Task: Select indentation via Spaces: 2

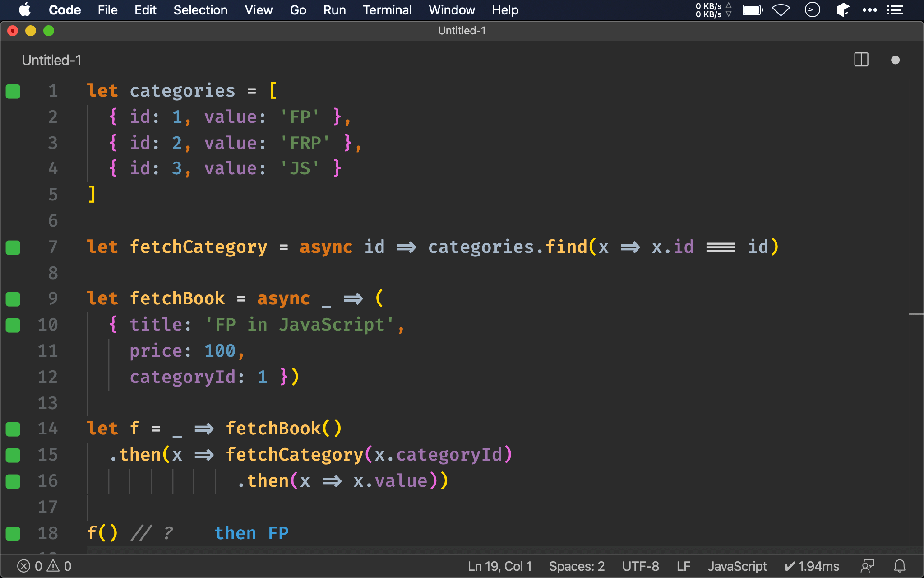Action: (x=576, y=566)
